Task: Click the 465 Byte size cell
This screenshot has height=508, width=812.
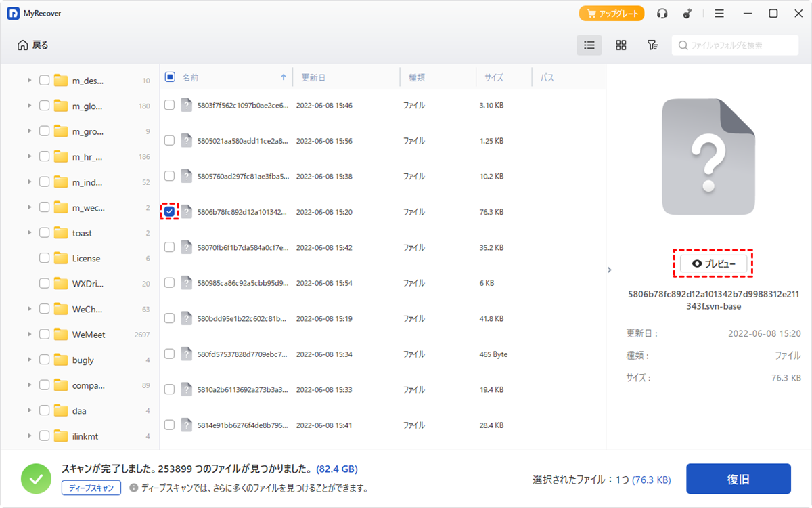Action: click(493, 354)
